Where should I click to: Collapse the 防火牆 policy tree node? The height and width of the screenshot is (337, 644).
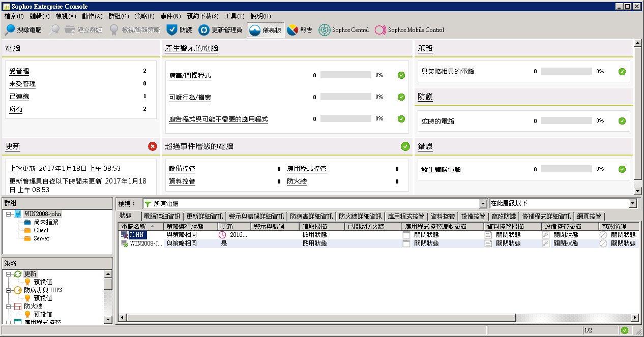tap(8, 307)
